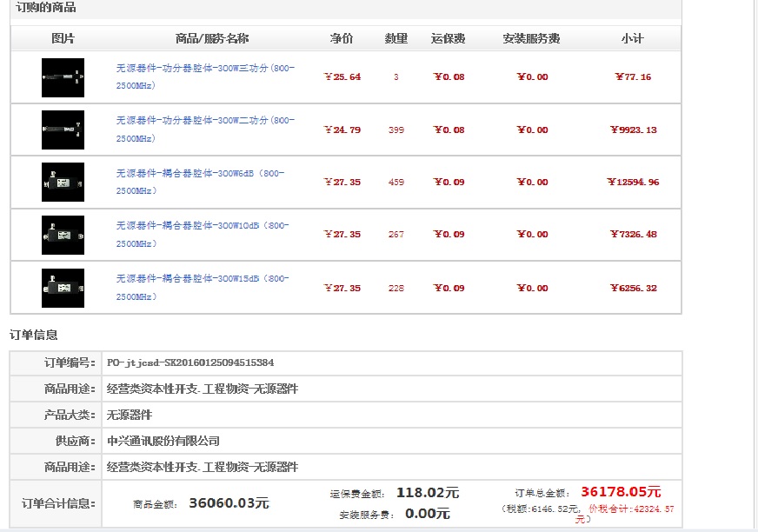The width and height of the screenshot is (758, 532).
Task: Click the subtotal ¥12594.96 in 6dB row
Action: [x=633, y=183]
